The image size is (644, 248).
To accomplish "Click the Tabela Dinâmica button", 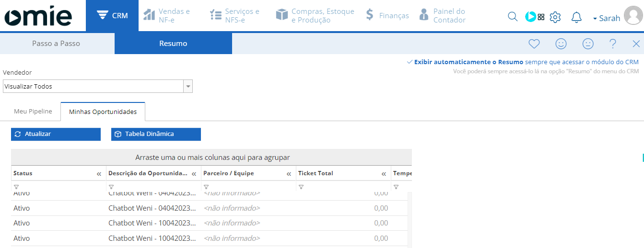I will coord(156,134).
